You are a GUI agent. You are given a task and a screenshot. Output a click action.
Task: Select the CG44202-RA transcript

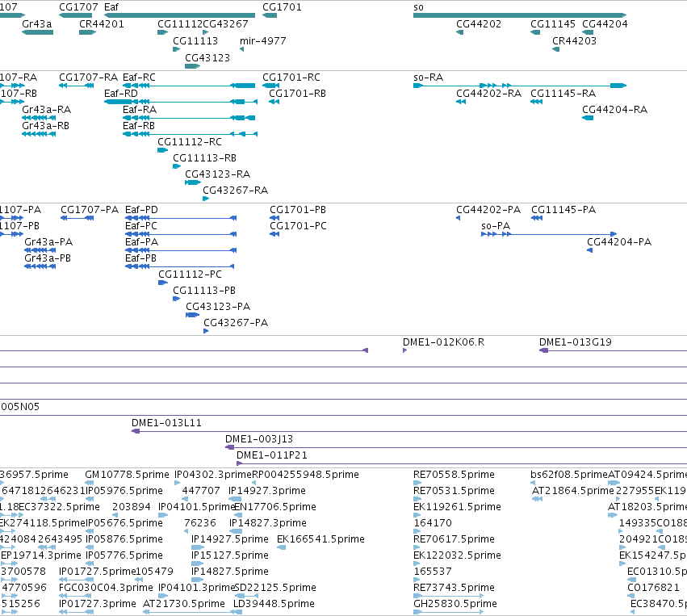460,102
